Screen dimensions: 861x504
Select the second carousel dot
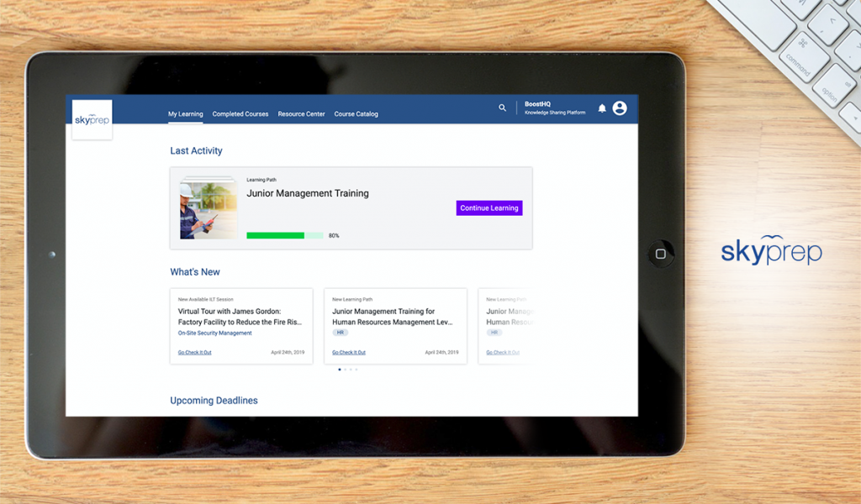coord(345,369)
